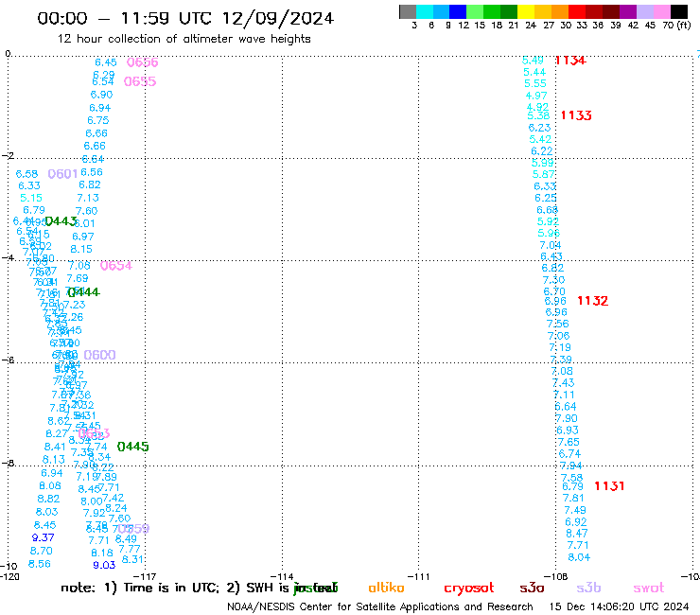The width and height of the screenshot is (700, 615).
Task: Click the lavender s3b time label 0600
Action: pos(99,355)
